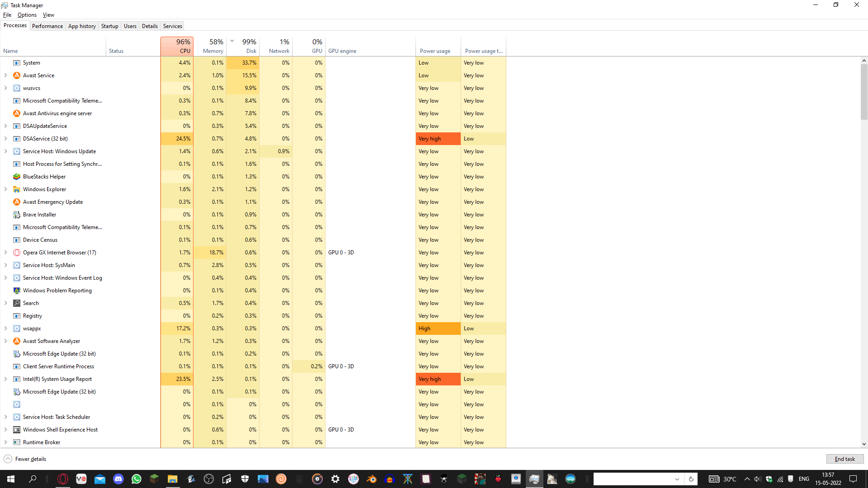
Task: Click the Windows Explorer folder icon
Action: coord(17,189)
